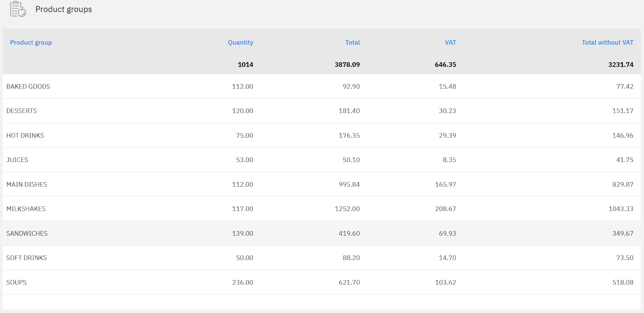Sort by Product group column header
Screen dimensions: 644x313
31,43
